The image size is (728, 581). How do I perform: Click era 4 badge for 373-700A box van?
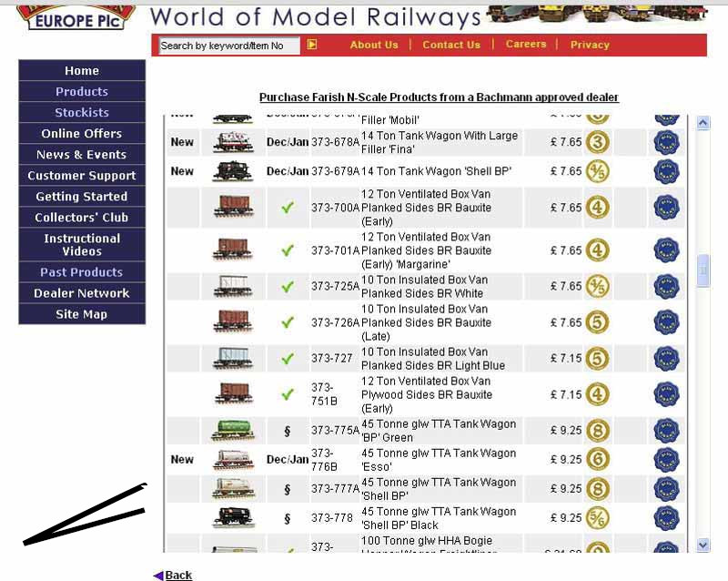(597, 208)
